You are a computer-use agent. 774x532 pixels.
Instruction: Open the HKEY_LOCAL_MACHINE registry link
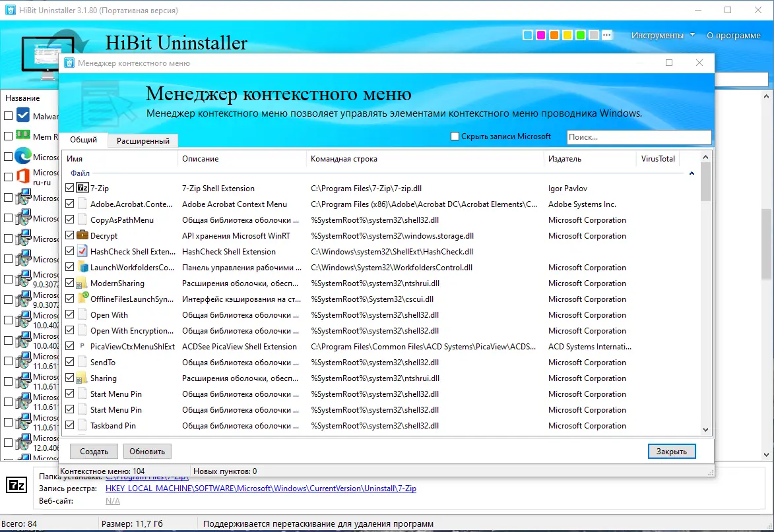point(261,488)
